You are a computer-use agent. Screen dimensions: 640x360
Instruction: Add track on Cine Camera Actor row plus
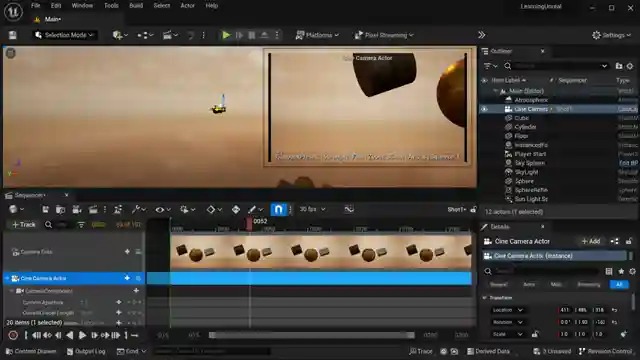(127, 278)
